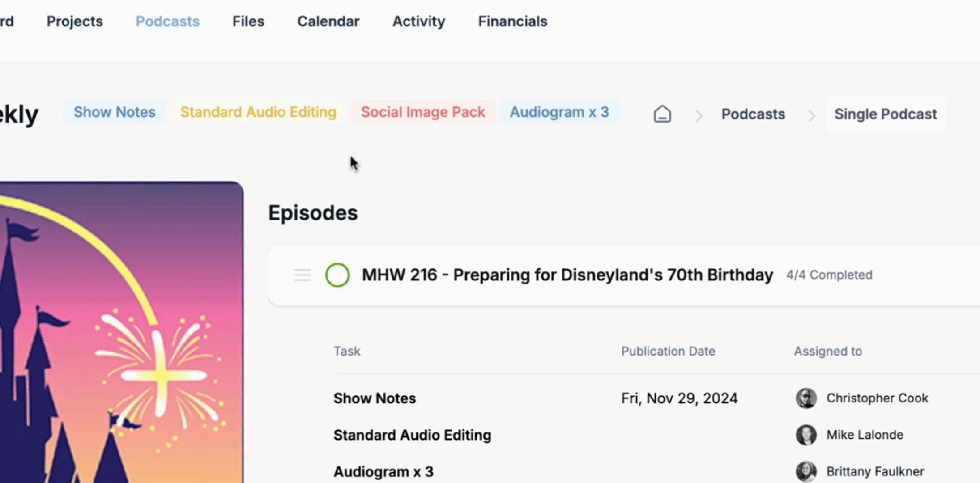980x483 pixels.
Task: Select the Social Image Pack tag
Action: 423,112
